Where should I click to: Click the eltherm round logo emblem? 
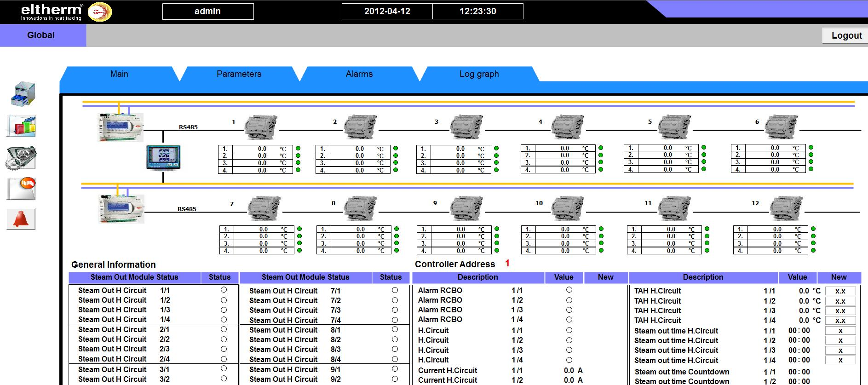(100, 12)
